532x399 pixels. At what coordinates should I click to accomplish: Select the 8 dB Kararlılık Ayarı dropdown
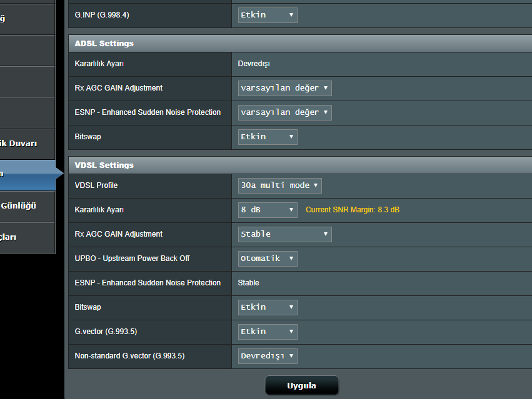click(267, 210)
